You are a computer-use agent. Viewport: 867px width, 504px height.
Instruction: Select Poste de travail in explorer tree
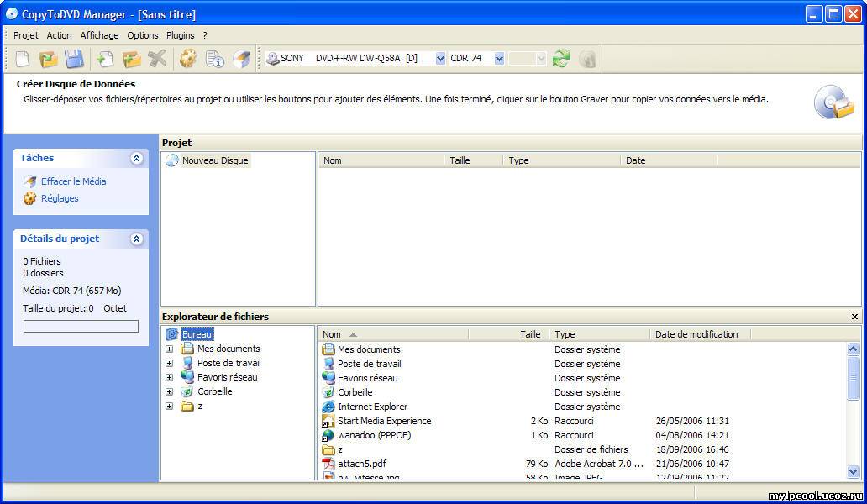tap(229, 363)
